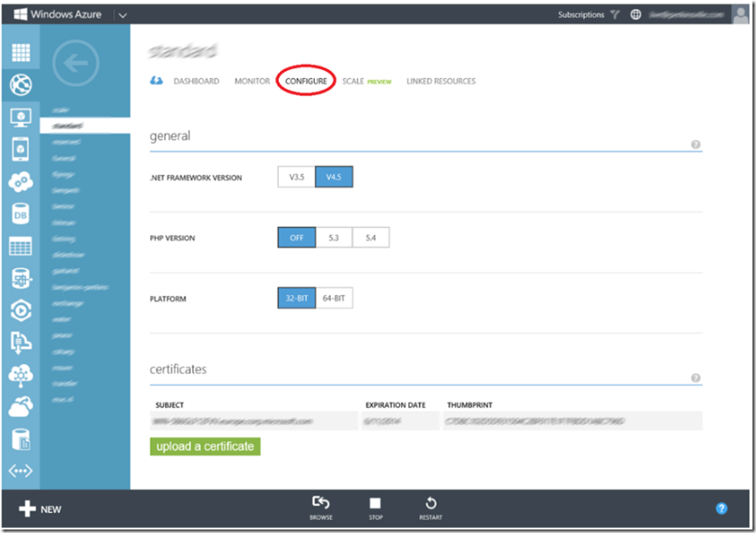756x533 pixels.
Task: Click the cloud with network nodes icon
Action: (21, 375)
